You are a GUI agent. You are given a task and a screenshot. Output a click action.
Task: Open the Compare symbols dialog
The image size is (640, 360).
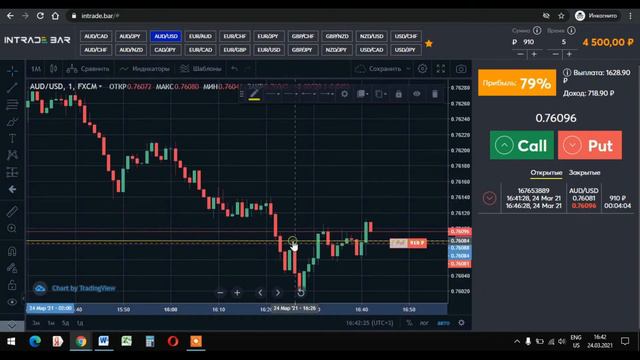coord(88,69)
